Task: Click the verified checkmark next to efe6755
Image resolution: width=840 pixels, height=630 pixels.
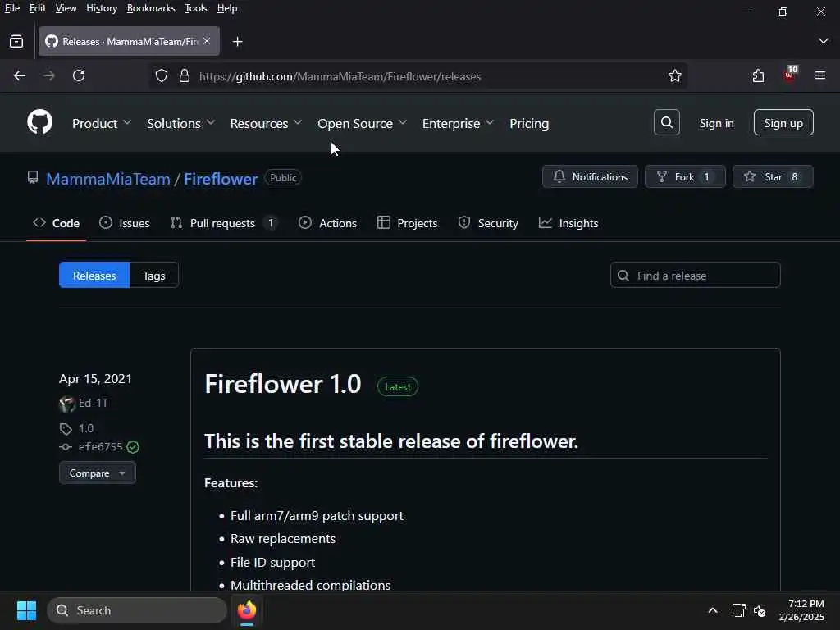Action: pyautogui.click(x=133, y=447)
